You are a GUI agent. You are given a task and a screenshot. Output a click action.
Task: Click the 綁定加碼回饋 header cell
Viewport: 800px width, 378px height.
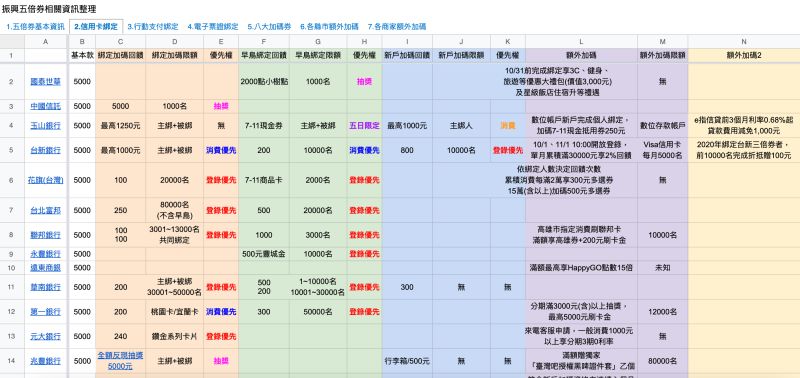[x=120, y=56]
